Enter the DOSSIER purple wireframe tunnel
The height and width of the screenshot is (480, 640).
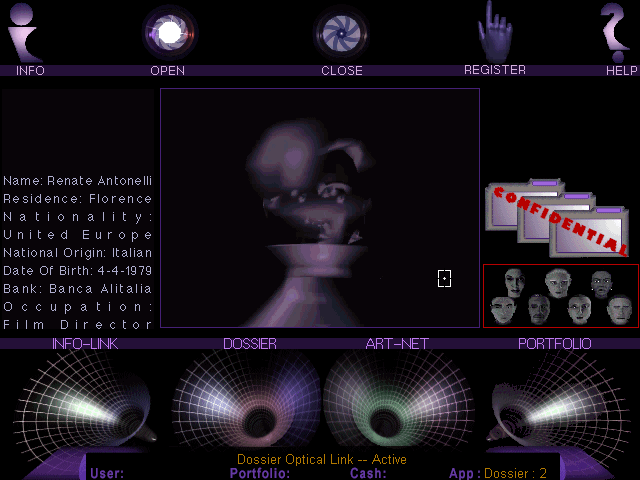pyautogui.click(x=247, y=400)
